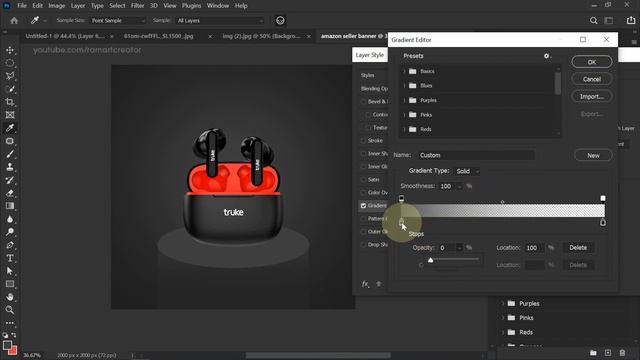The height and width of the screenshot is (360, 640).
Task: Click the Import... button
Action: point(592,97)
